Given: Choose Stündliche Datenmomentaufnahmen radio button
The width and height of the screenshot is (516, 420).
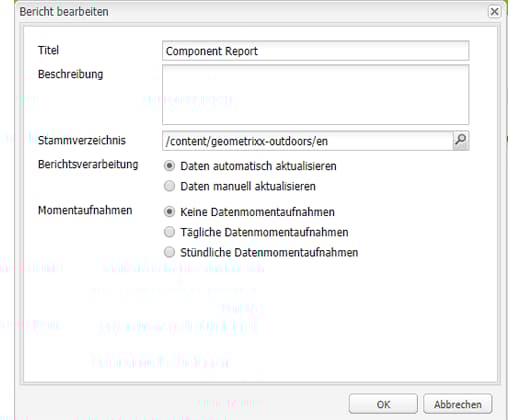Looking at the screenshot, I should pos(169,252).
